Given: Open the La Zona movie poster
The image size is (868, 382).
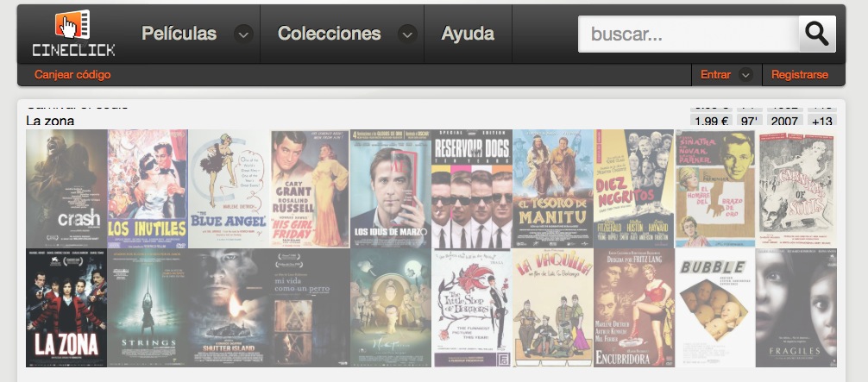Looking at the screenshot, I should point(66,308).
